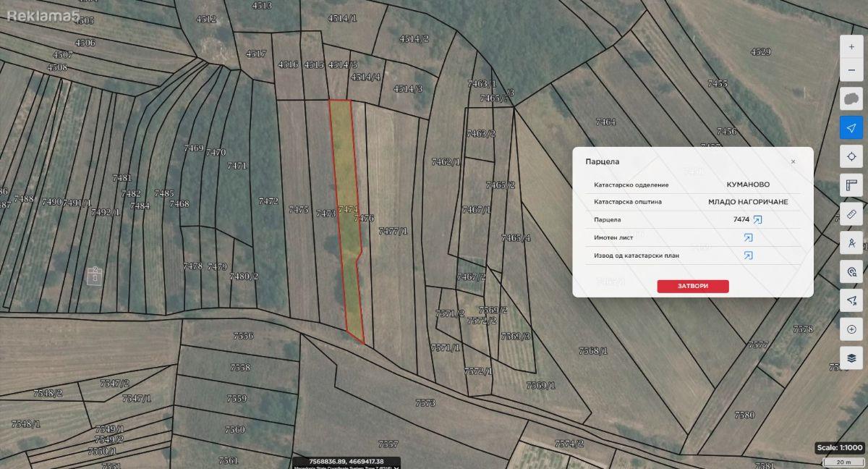868x469 pixels.
Task: Click the circled plus add tool
Action: [x=851, y=329]
